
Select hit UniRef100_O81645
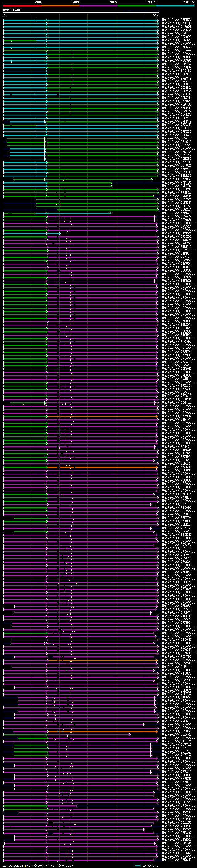point(177,78)
